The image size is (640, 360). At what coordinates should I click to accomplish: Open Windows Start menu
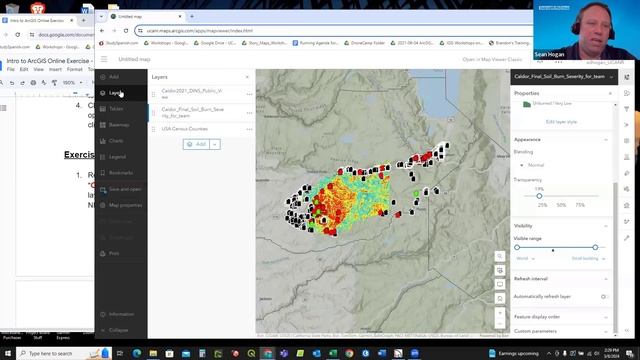point(7,353)
